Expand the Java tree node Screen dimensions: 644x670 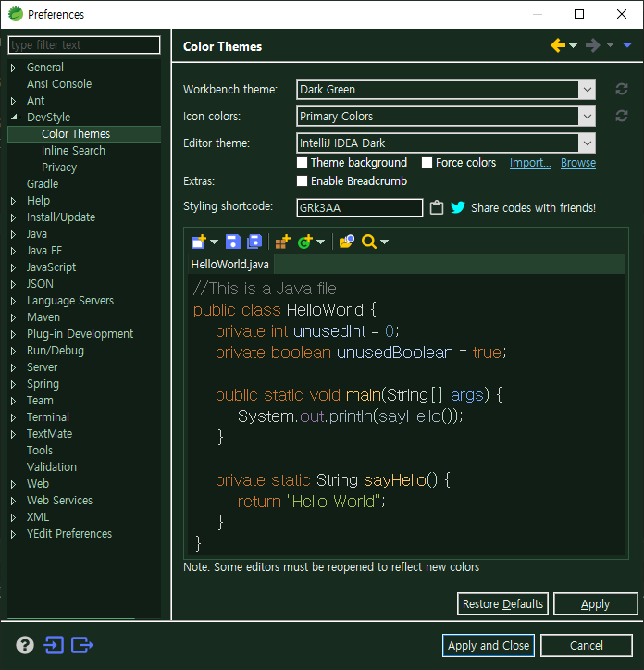13,234
